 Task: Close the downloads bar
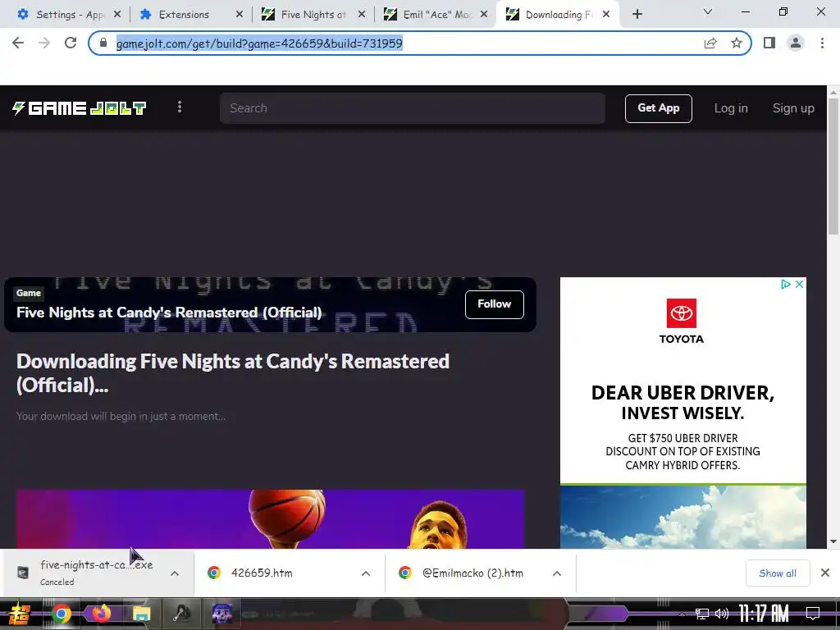[825, 573]
